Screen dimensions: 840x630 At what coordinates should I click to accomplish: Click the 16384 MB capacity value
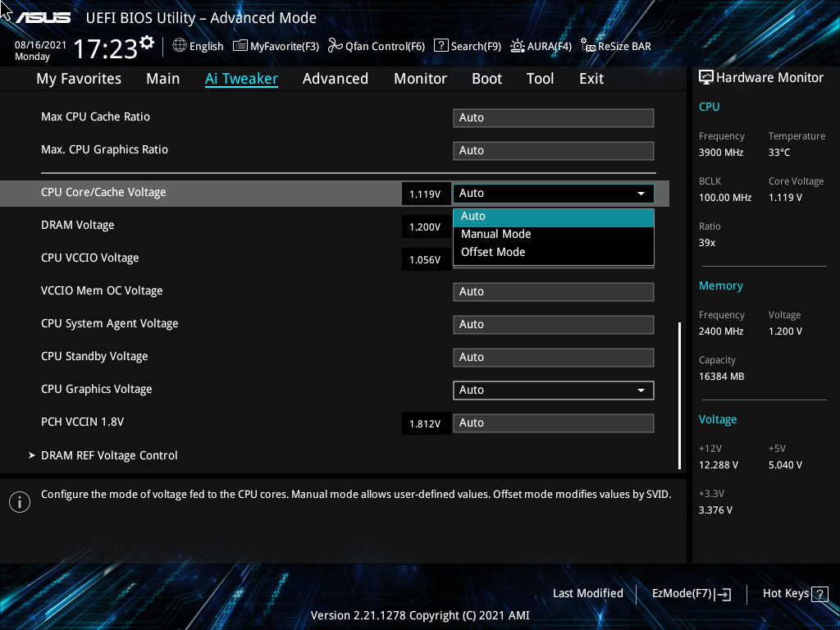click(x=722, y=377)
